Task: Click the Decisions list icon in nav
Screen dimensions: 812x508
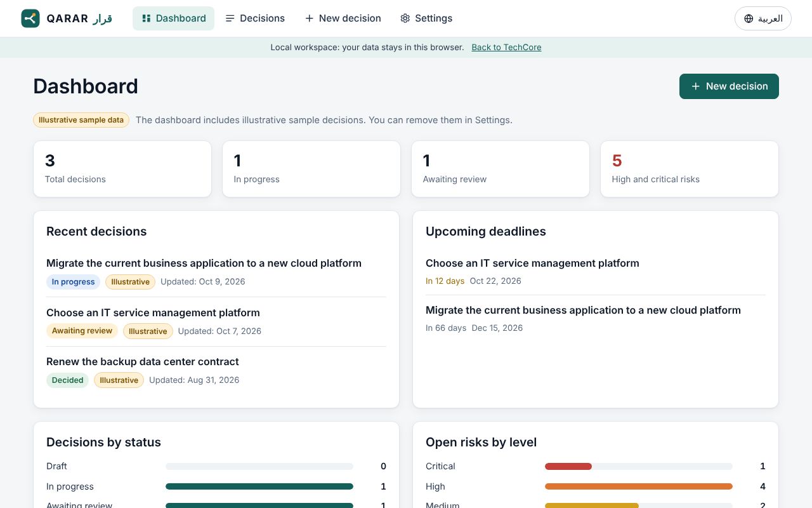Action: 230,18
